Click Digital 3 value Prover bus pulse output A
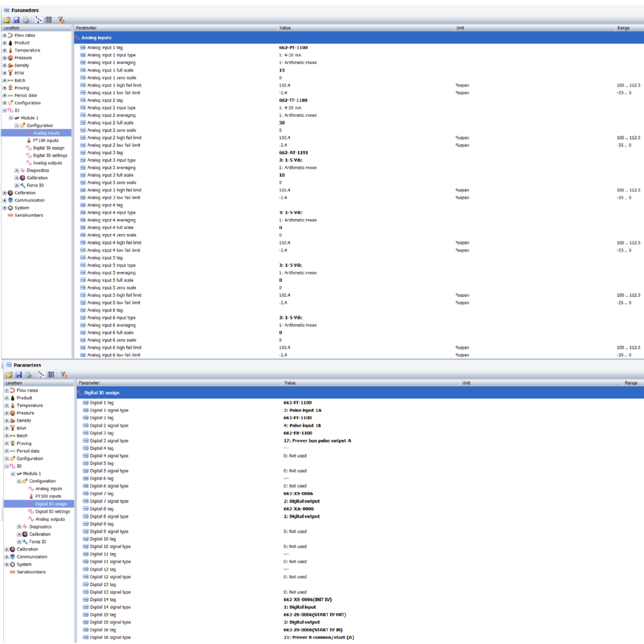Viewport: 644px width, 644px height. [x=317, y=441]
